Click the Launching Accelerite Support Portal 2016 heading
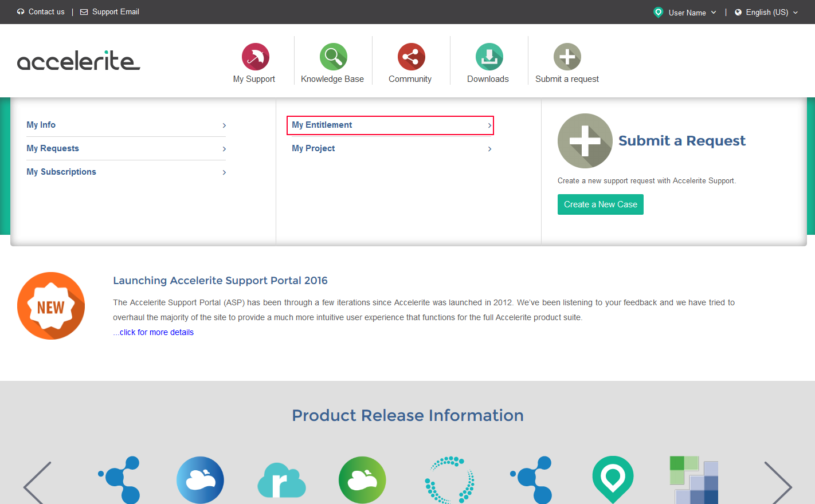 tap(220, 281)
